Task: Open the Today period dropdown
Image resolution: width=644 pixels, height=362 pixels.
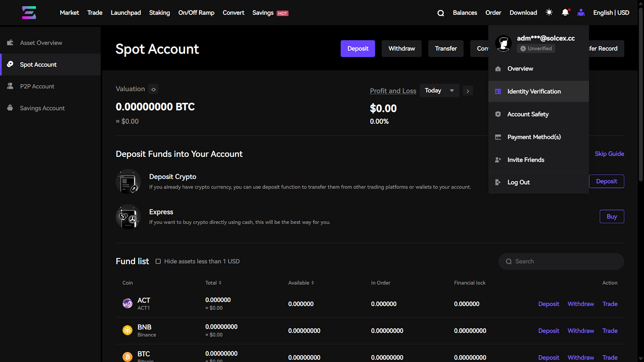Action: 439,90
